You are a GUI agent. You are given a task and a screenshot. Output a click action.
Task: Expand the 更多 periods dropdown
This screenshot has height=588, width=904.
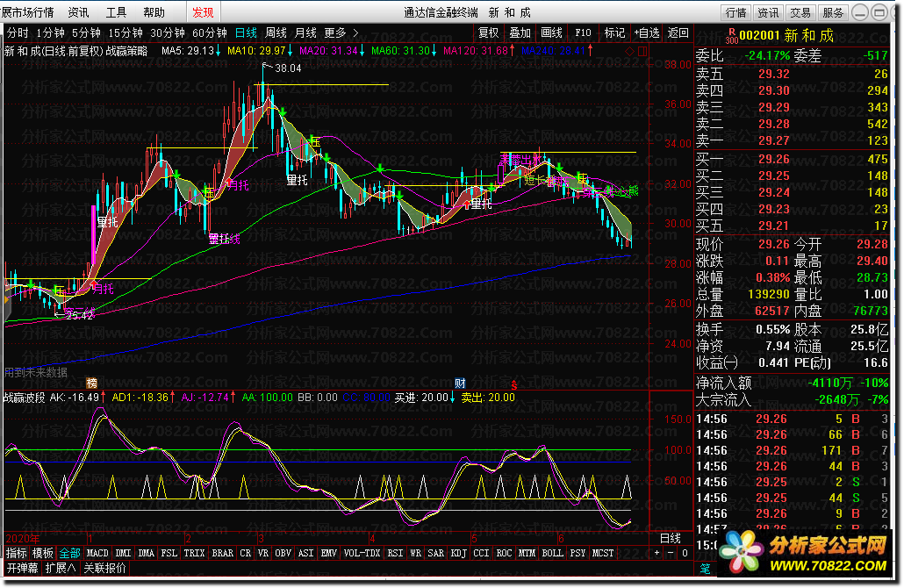point(341,32)
